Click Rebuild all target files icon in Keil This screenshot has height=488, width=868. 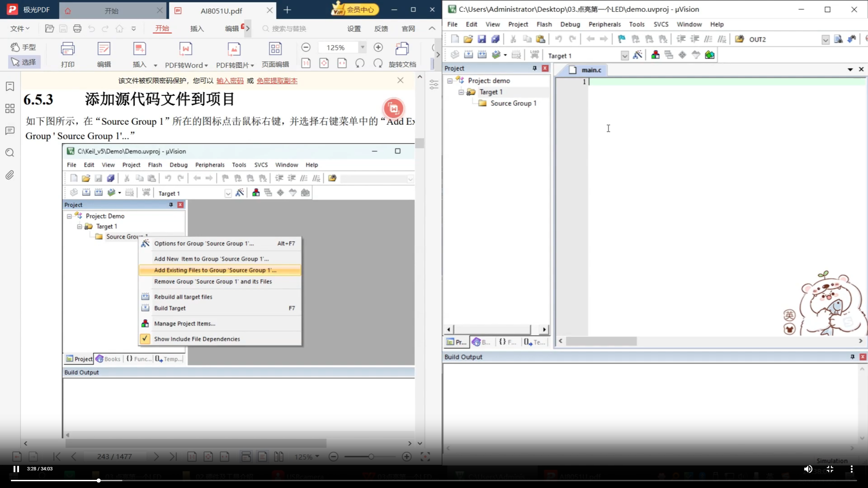482,55
